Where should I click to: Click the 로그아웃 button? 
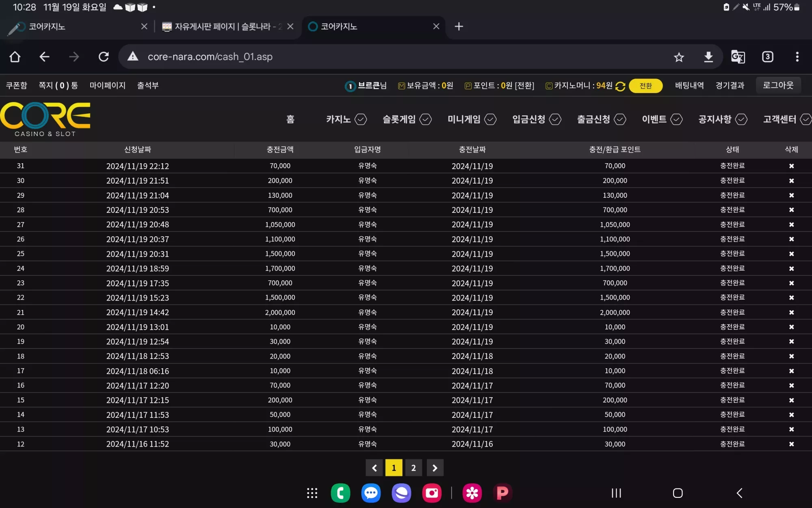tap(778, 85)
